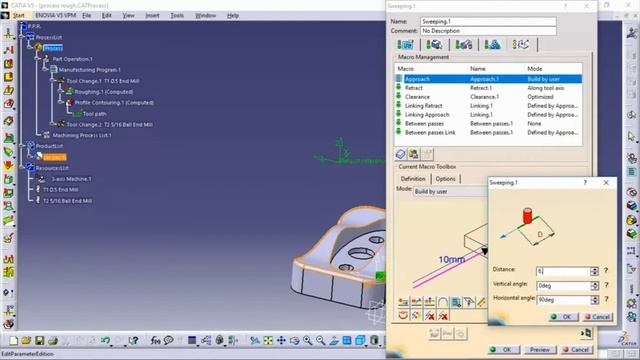The width and height of the screenshot is (640, 360).
Task: Click the help question mark beside Distance
Action: [606, 271]
